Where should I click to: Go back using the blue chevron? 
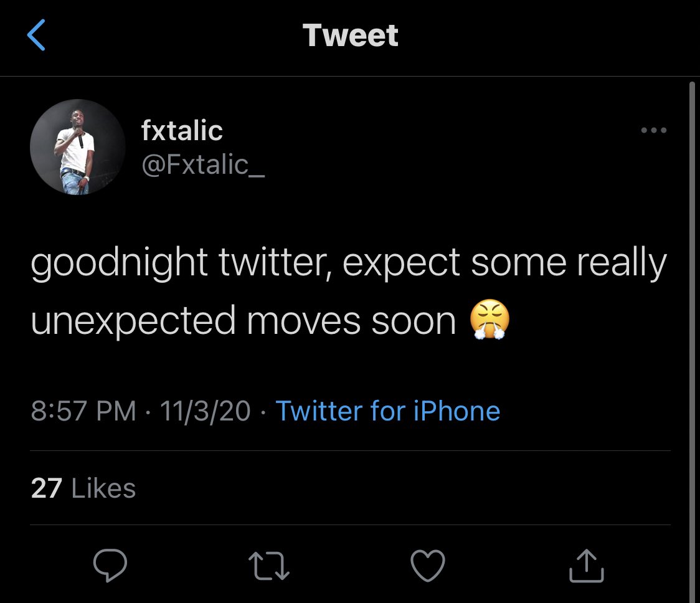click(x=37, y=36)
